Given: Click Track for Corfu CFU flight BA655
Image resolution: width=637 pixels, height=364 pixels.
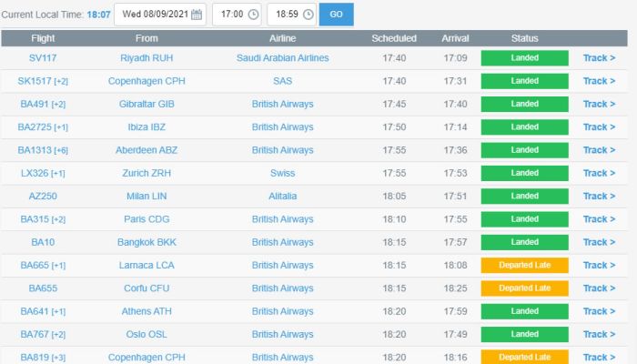Looking at the screenshot, I should 599,288.
